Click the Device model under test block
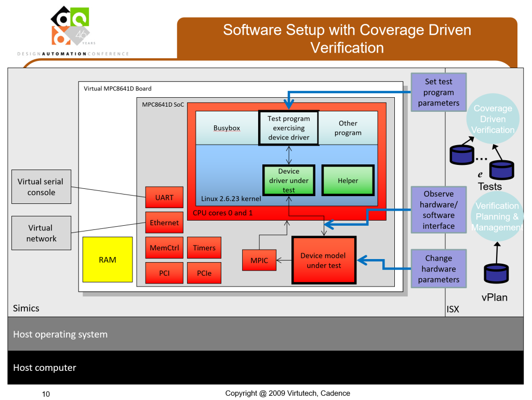Viewport: 532px width, 400px height. (x=324, y=260)
